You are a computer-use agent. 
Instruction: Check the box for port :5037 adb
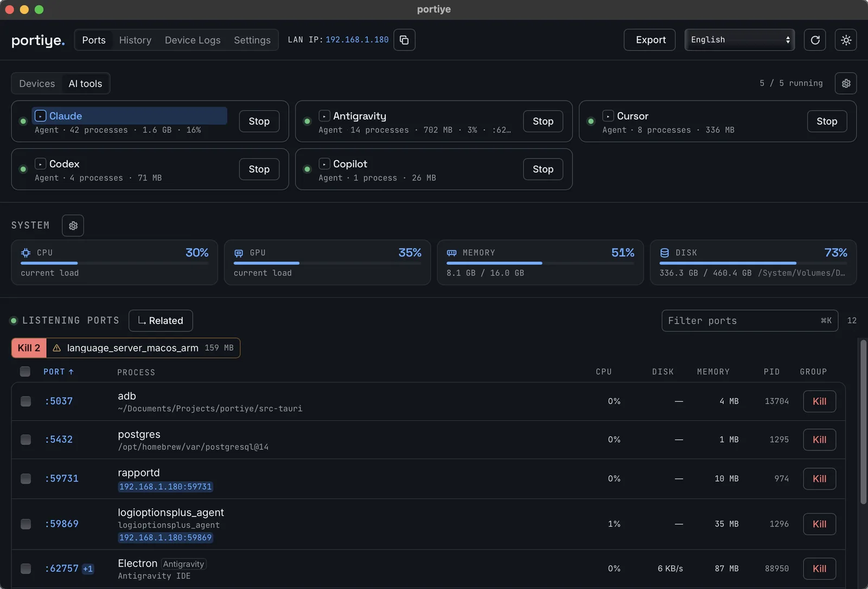click(x=25, y=401)
